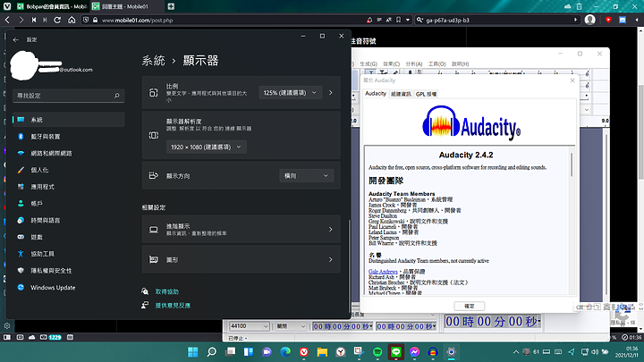Select Audacity tab in About dialog
644x362 pixels.
(376, 94)
